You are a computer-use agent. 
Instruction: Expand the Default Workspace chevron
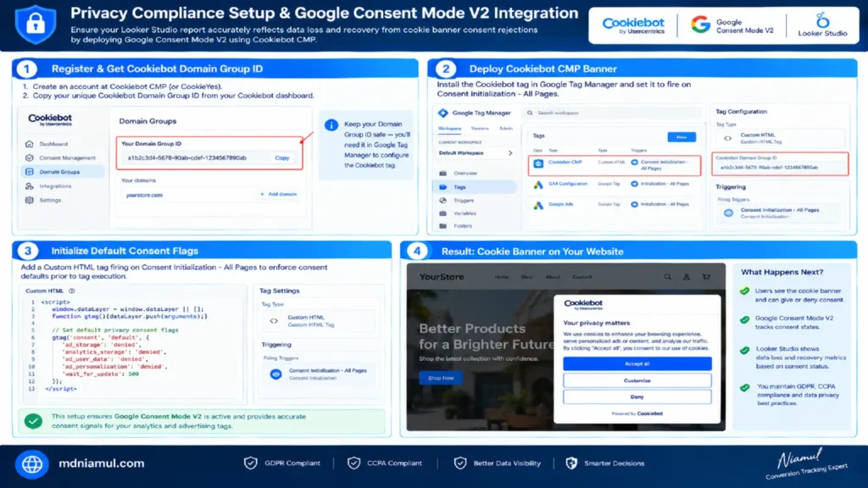tap(509, 153)
